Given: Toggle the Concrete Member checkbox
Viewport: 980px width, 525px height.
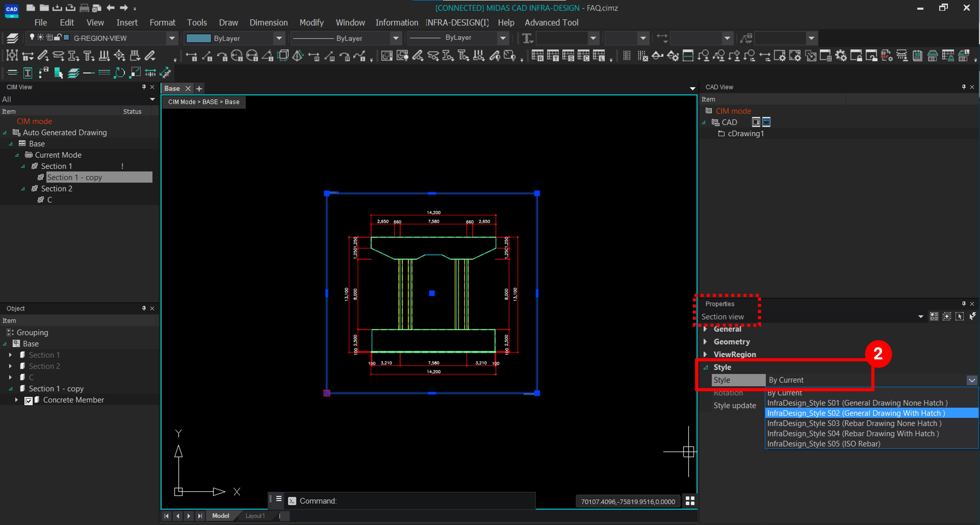Looking at the screenshot, I should [x=29, y=401].
